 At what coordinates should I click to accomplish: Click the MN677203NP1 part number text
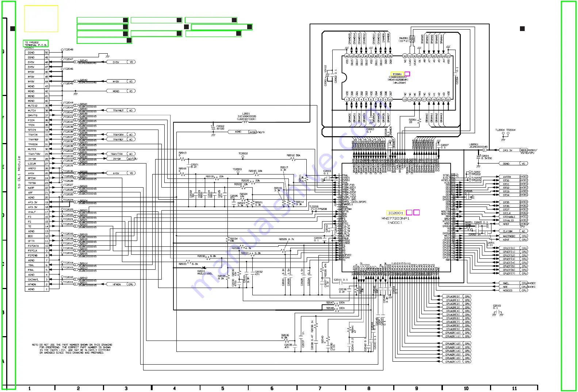[x=395, y=218]
